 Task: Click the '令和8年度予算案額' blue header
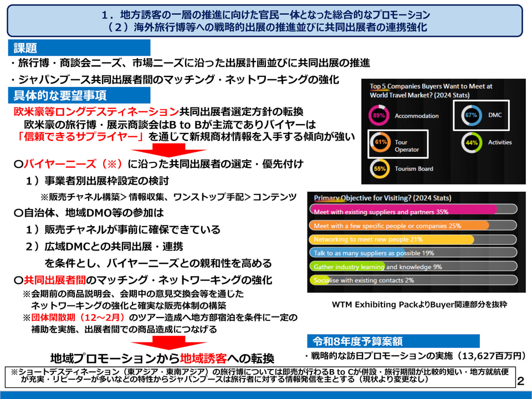point(393,341)
